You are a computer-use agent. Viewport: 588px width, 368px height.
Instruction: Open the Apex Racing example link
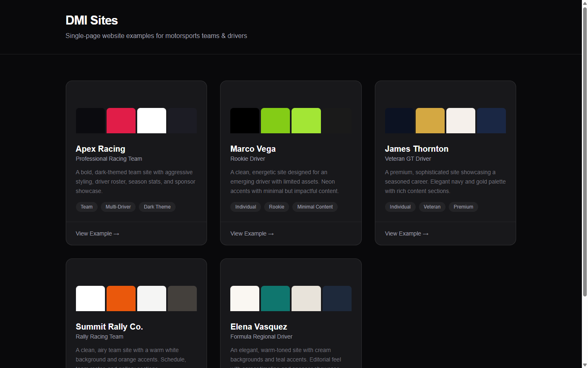point(98,233)
